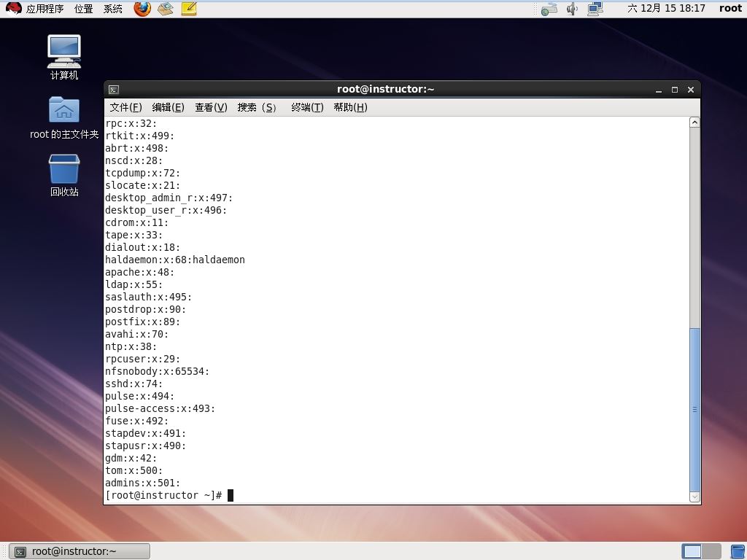Click the line apache:x:48:
The image size is (747, 560).
point(140,273)
